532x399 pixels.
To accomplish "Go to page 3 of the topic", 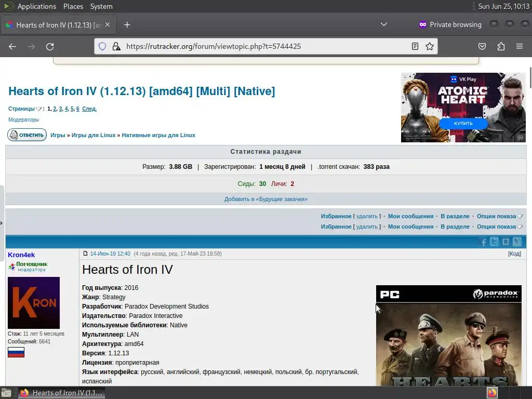I will (60, 109).
